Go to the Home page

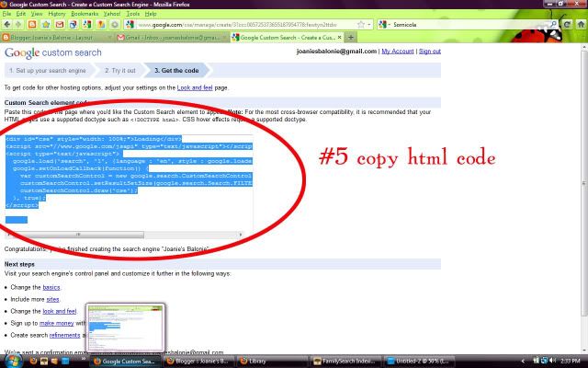pyautogui.click(x=581, y=25)
